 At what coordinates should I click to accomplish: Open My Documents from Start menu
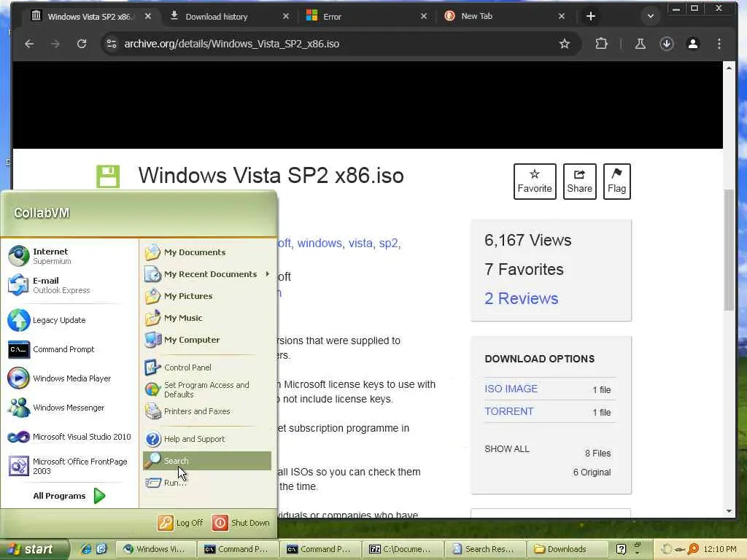coord(206,252)
